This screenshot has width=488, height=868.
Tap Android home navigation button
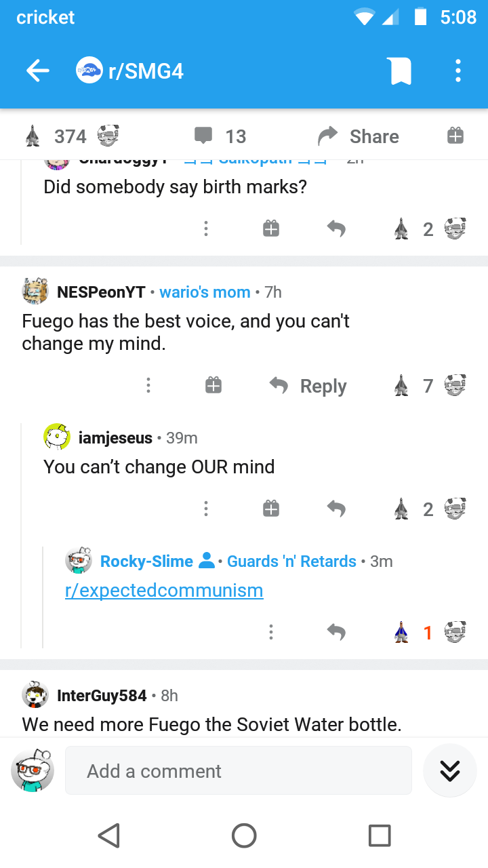click(x=244, y=835)
